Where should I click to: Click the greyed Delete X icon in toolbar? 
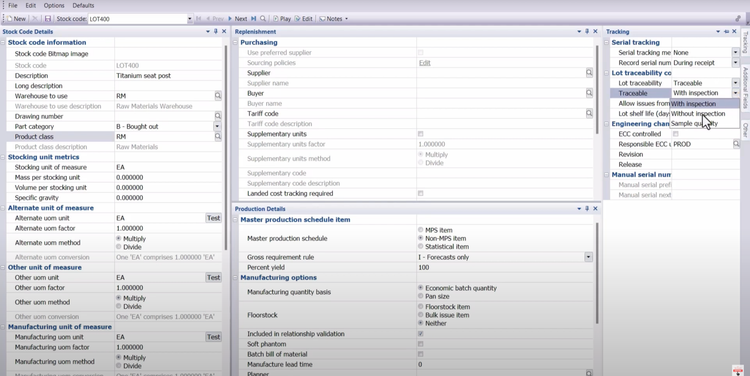[35, 19]
